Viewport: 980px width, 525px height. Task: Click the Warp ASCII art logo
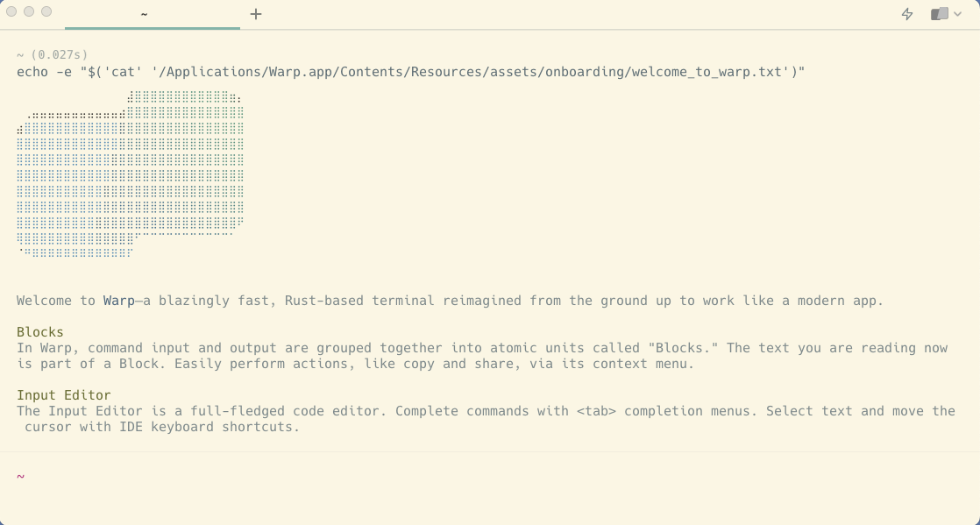click(130, 174)
